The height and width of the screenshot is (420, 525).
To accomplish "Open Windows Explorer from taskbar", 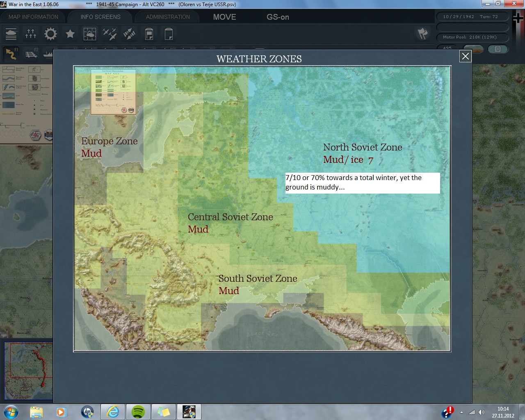I will pyautogui.click(x=36, y=412).
